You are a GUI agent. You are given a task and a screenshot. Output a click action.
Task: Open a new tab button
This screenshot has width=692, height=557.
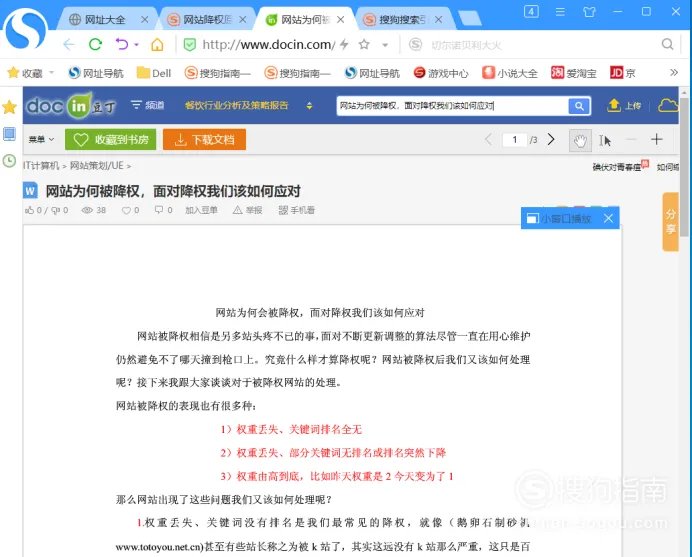click(x=469, y=19)
